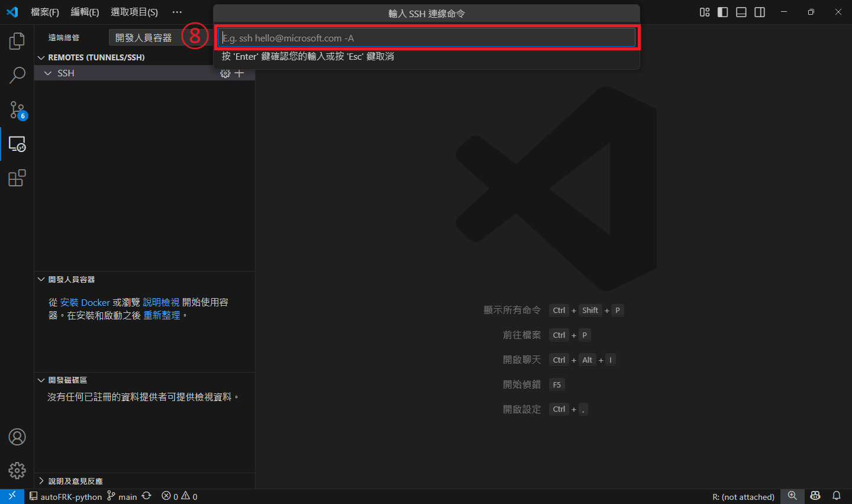852x504 pixels.
Task: Open problems panel via errors and warnings count
Action: [x=180, y=496]
